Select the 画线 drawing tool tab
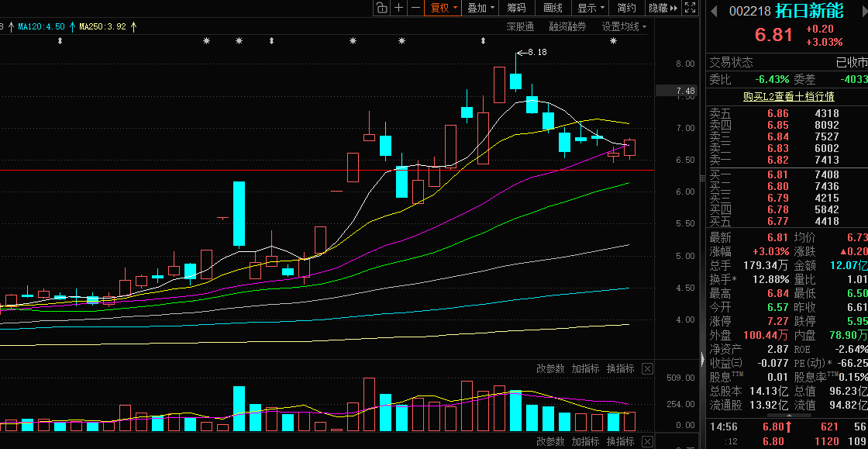The image size is (868, 449). (x=553, y=8)
